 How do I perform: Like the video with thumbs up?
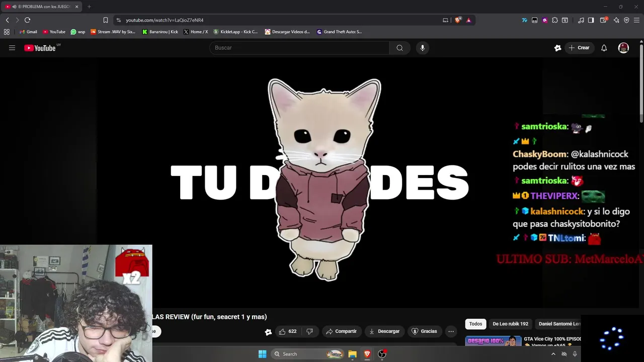click(x=287, y=331)
